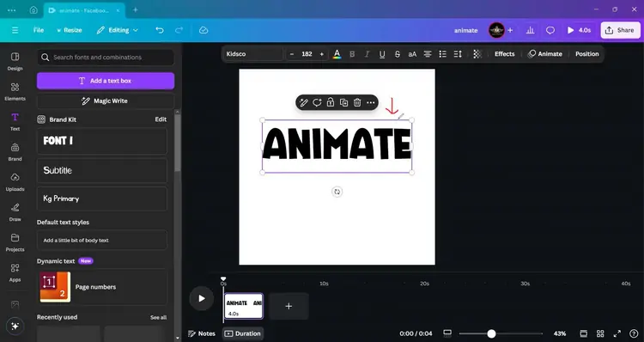Redo the last action

179,30
